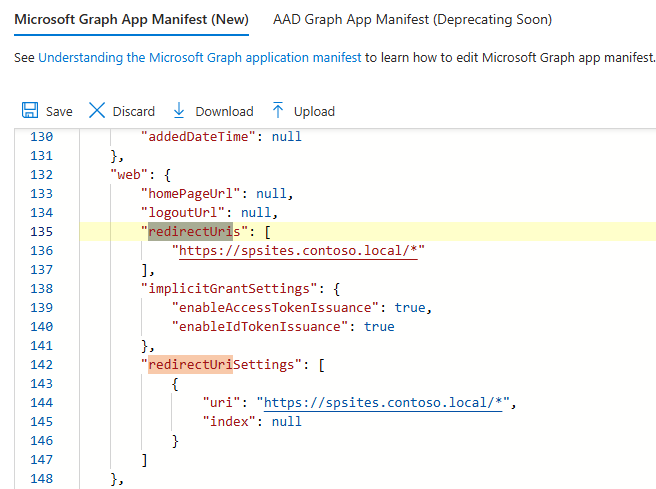Click the Save floppy disk icon
656x489 pixels.
coord(30,111)
